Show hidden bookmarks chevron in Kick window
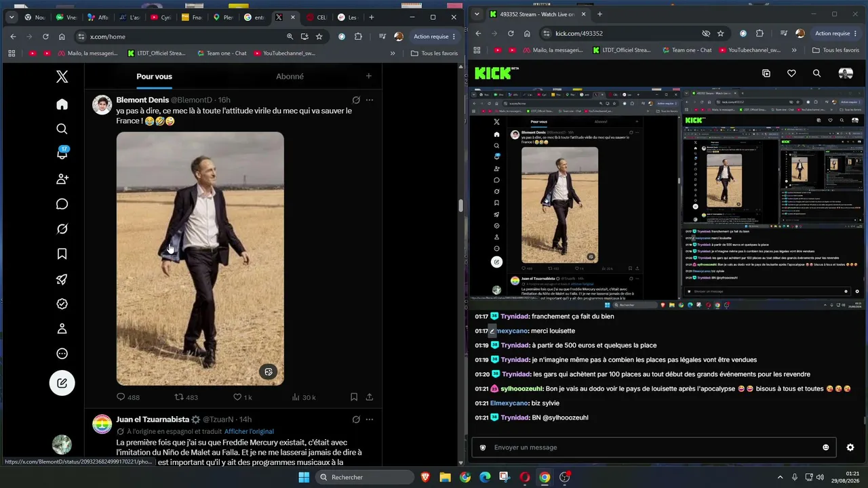 click(794, 50)
